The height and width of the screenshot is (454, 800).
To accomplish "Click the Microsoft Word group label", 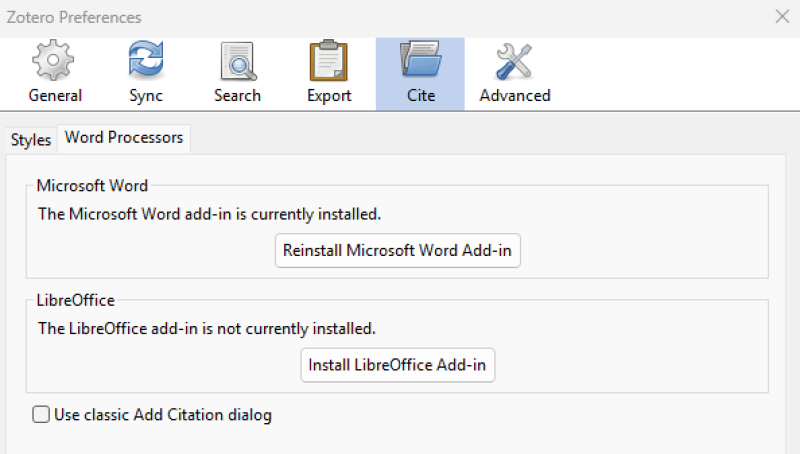I will point(92,186).
